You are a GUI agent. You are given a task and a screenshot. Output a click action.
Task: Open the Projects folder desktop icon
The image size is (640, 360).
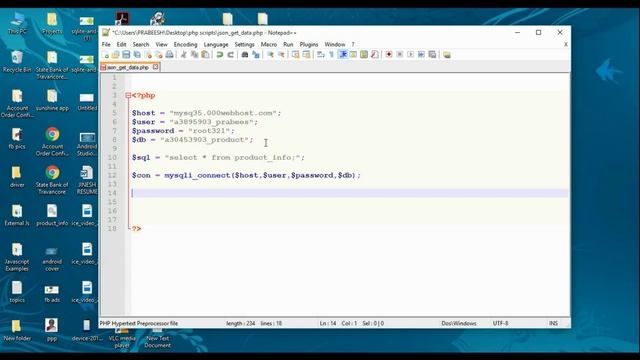coord(52,23)
